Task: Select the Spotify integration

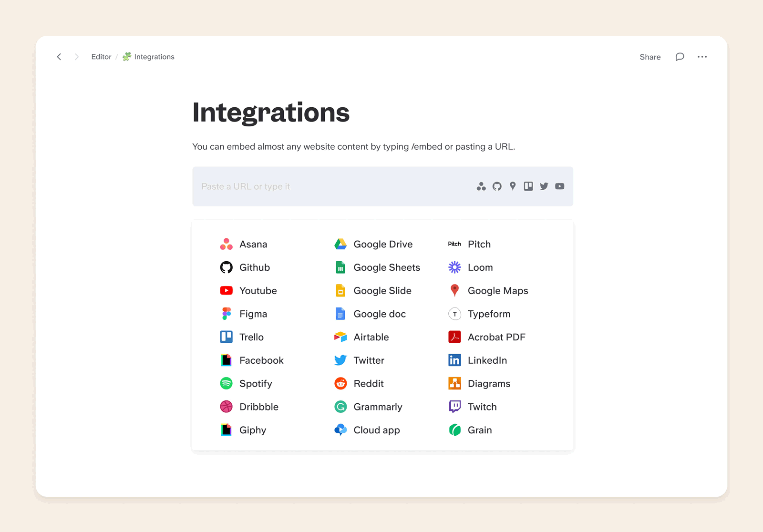Action: (246, 383)
